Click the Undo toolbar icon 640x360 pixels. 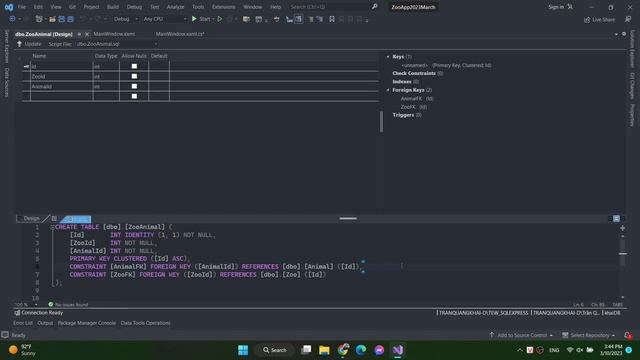82,19
